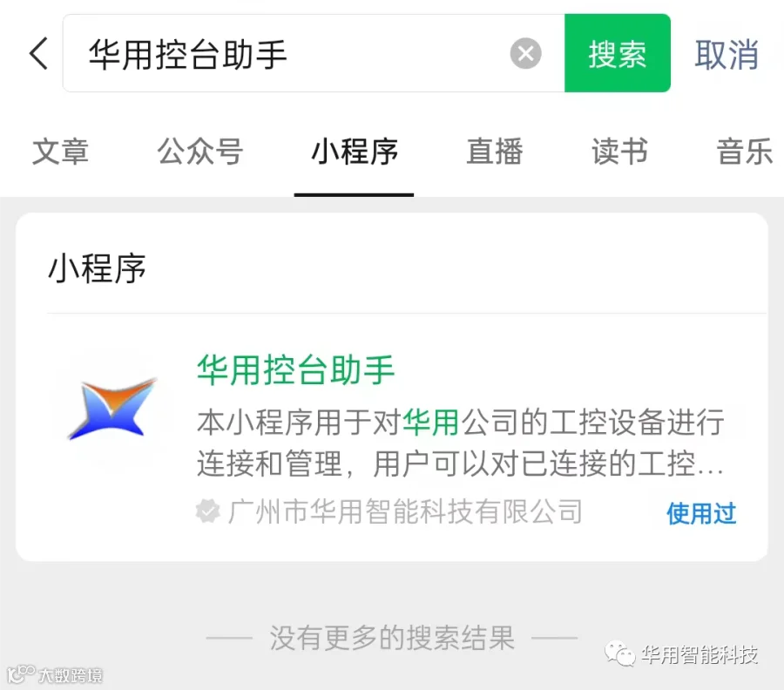Open the 直播 tab
The height and width of the screenshot is (690, 784).
[495, 152]
